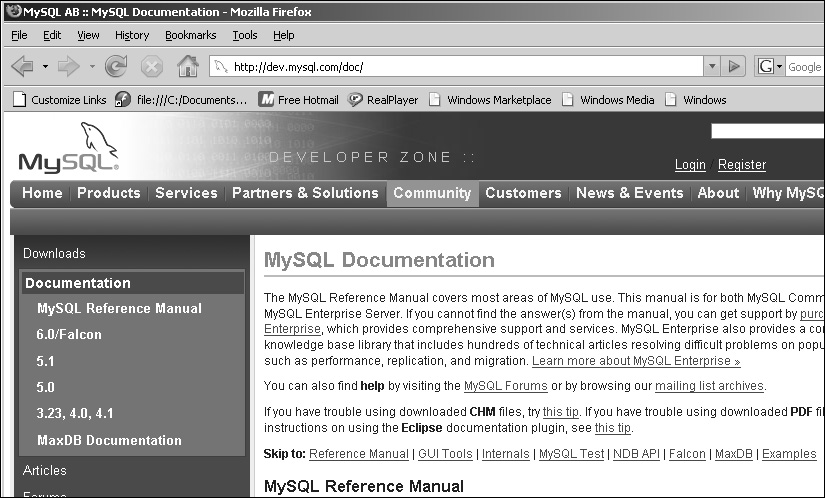Open the mailing list archives link

[x=709, y=386]
